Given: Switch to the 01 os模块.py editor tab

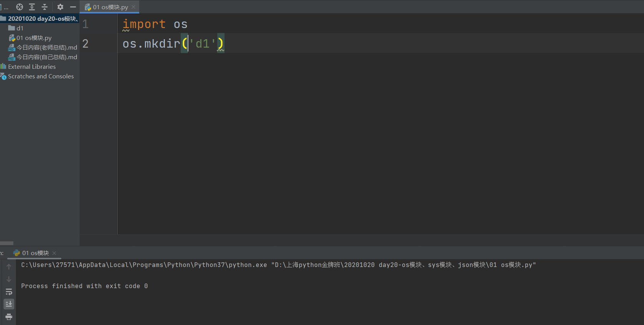Looking at the screenshot, I should click(110, 7).
